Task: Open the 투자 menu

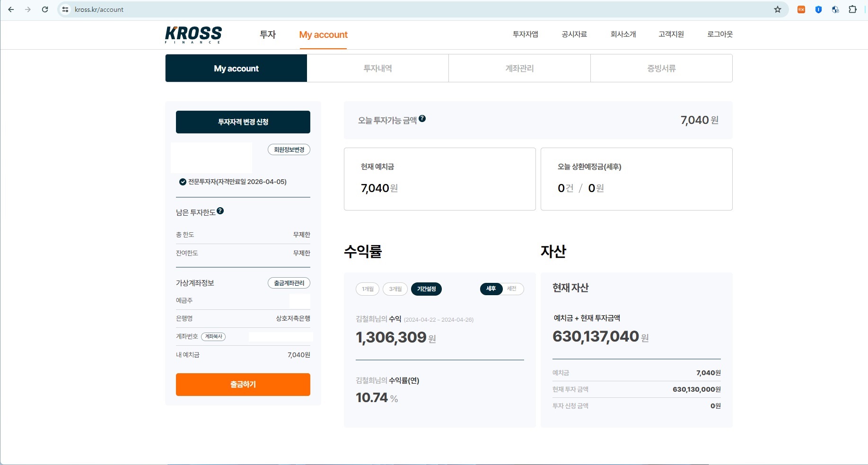Action: click(x=268, y=35)
